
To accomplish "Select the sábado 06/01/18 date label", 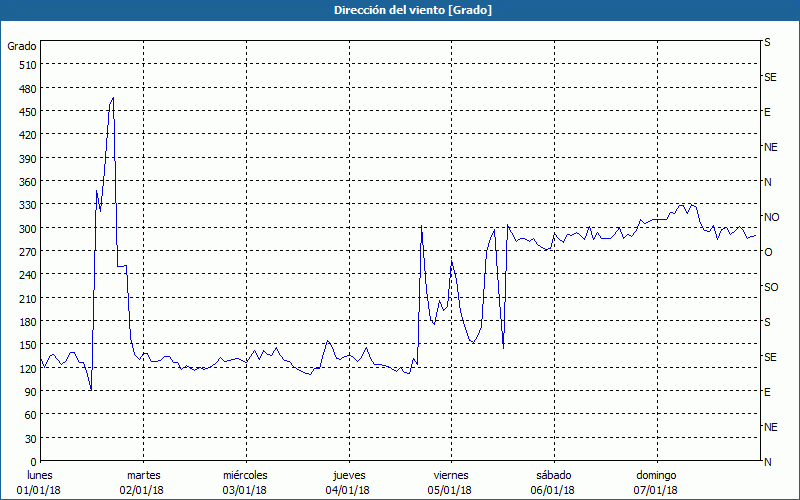I will 553,482.
